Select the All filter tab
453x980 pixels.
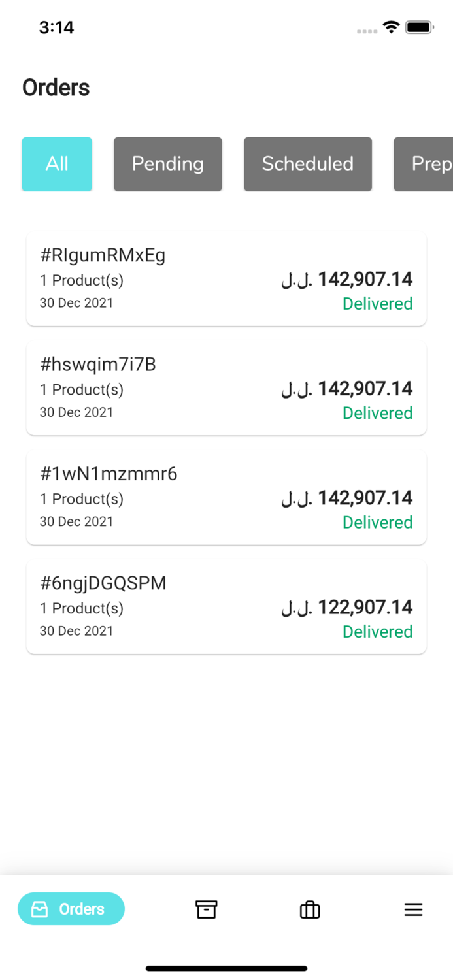pos(56,164)
